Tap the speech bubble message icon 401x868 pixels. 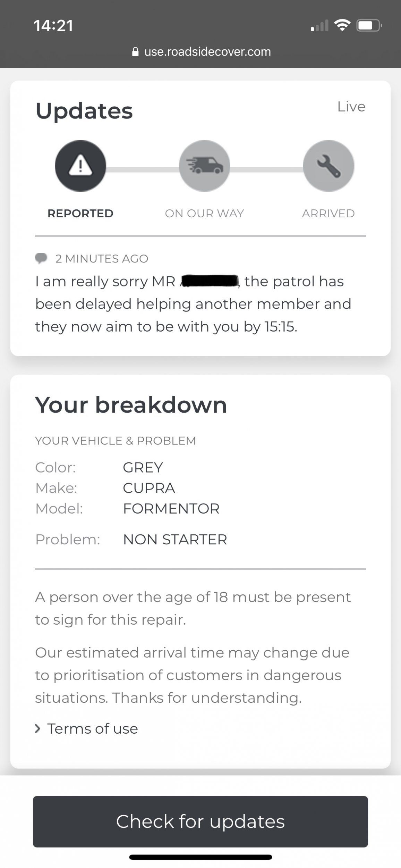(x=41, y=258)
